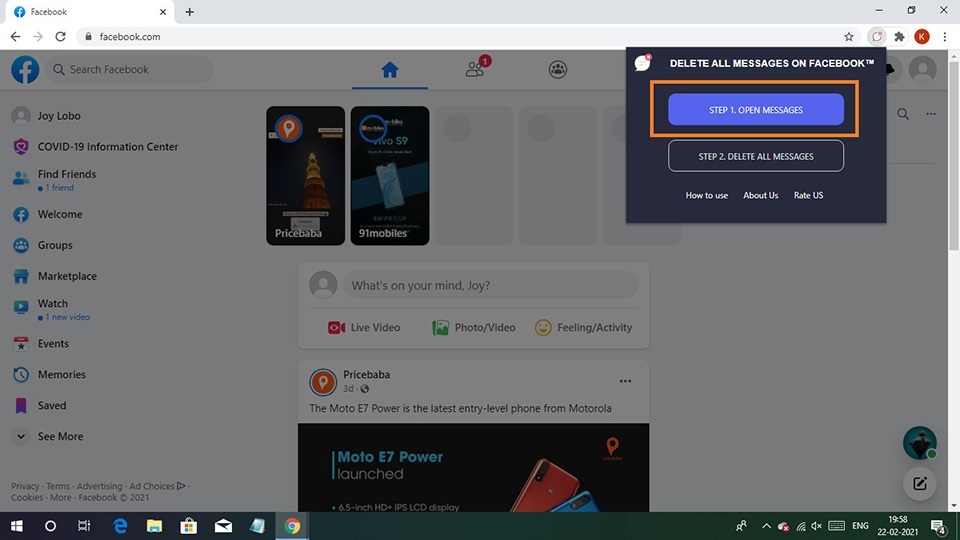Add Feeling/Activity to post
This screenshot has width=960, height=540.
[583, 328]
